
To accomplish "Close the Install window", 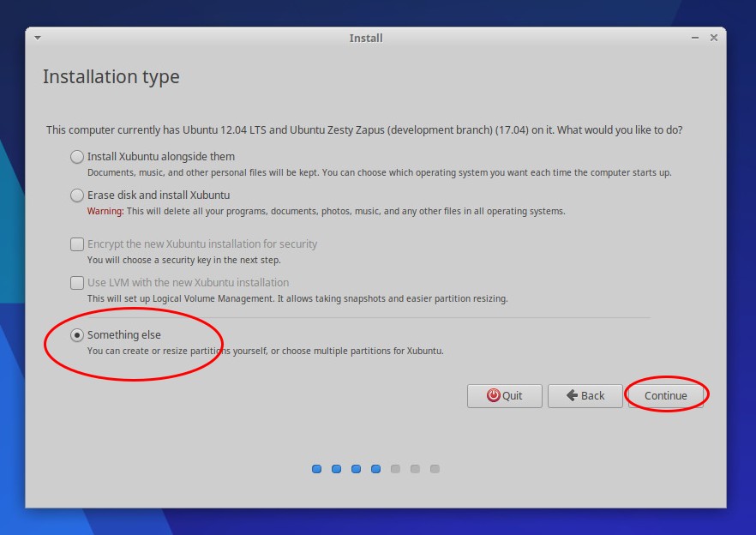I will click(x=713, y=38).
